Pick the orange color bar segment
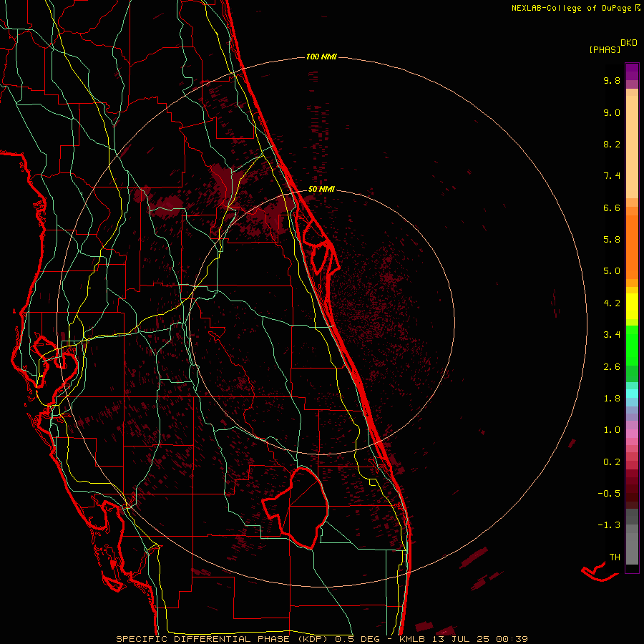 pos(632,247)
